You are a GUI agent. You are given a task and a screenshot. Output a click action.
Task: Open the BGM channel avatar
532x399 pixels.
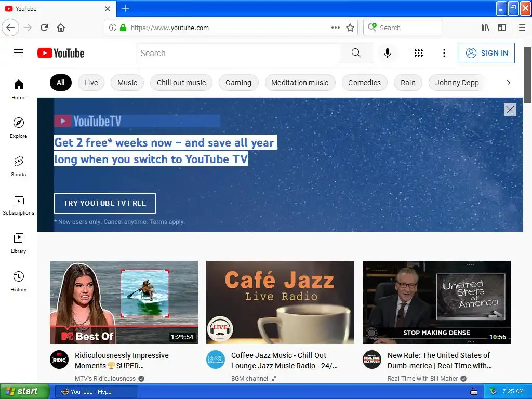[x=216, y=360]
